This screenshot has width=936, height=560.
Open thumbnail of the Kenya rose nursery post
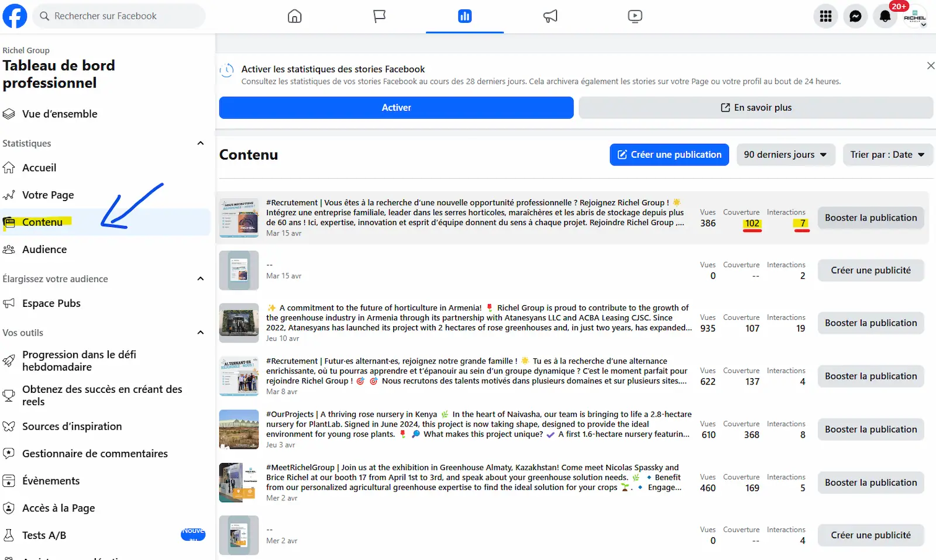pyautogui.click(x=239, y=430)
